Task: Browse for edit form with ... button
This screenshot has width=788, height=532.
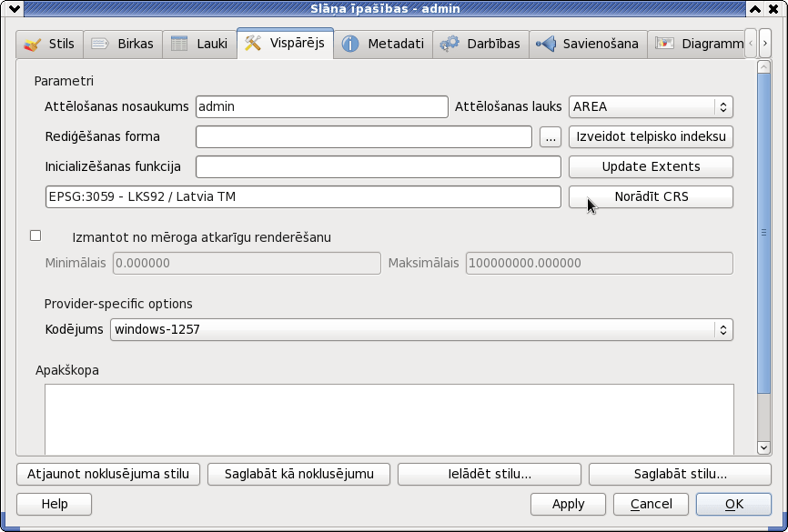Action: pyautogui.click(x=551, y=137)
